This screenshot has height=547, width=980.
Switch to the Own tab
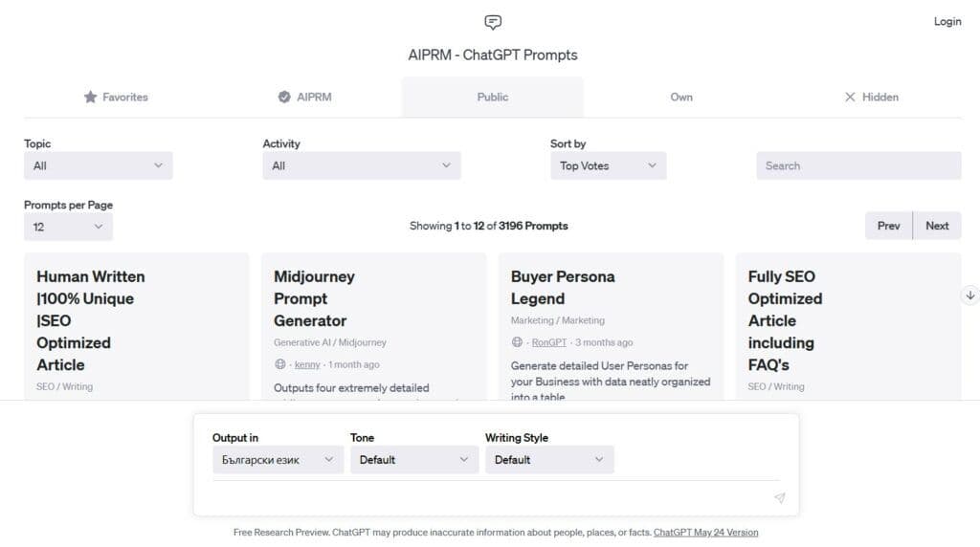coord(681,97)
